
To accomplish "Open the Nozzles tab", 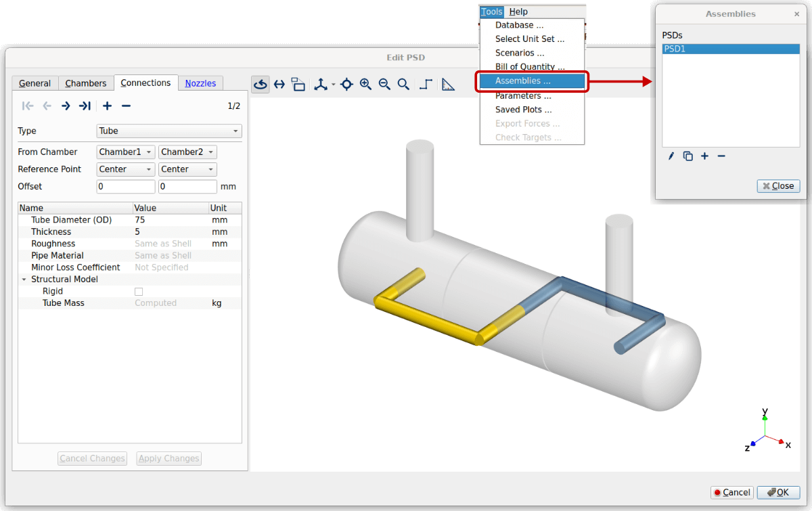I will pos(201,83).
